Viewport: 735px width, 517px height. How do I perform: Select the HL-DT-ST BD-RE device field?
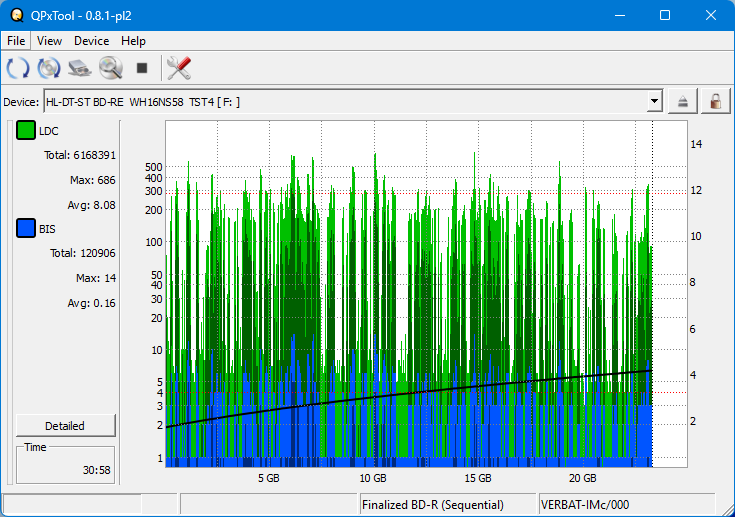(352, 101)
